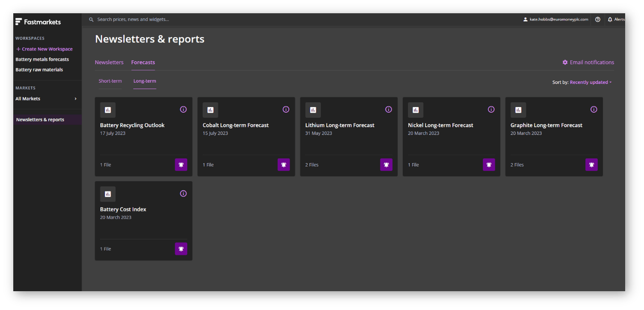Viewport: 644px width, 310px height.
Task: Toggle alert bell for Cobalt Long-term Forecast
Action: point(283,165)
